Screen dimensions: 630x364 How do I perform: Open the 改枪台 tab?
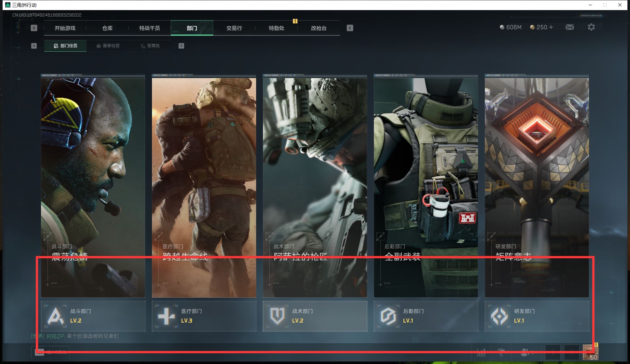pyautogui.click(x=319, y=28)
